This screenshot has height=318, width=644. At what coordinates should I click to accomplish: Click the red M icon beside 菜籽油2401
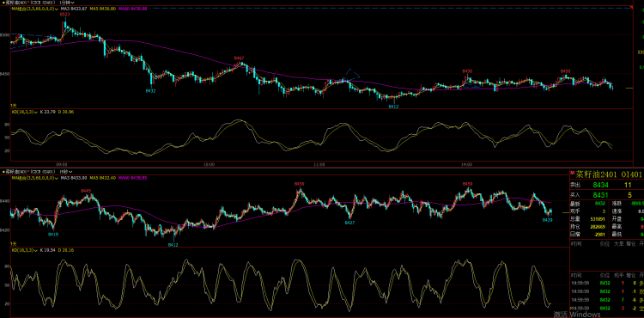[573, 173]
